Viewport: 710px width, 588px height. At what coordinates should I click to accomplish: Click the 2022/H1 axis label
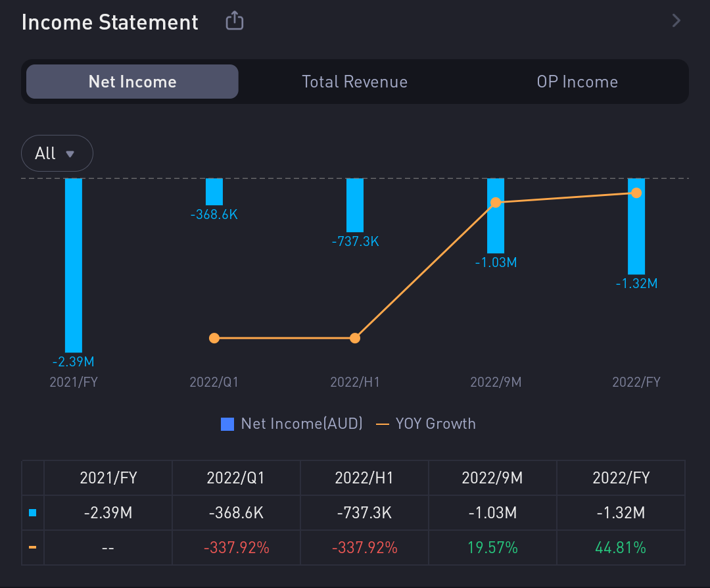click(x=355, y=382)
